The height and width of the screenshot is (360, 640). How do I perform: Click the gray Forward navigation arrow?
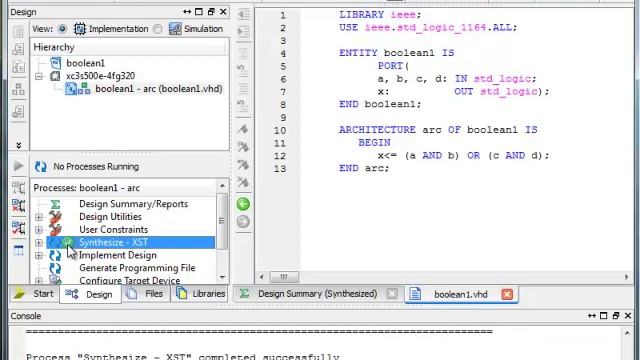tap(243, 222)
